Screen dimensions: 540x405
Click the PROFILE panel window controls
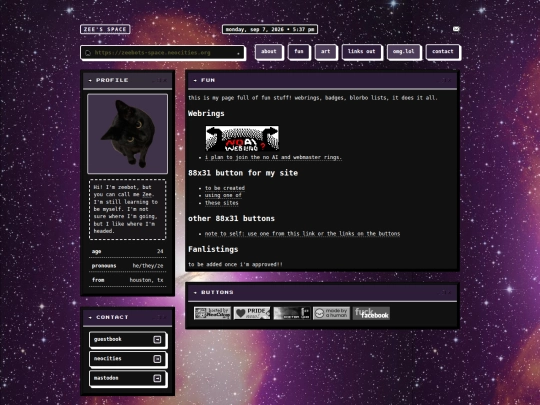tap(159, 80)
